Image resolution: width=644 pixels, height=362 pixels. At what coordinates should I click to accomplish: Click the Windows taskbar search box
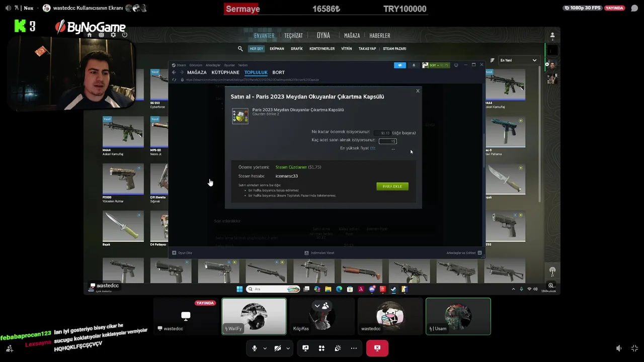(x=273, y=289)
